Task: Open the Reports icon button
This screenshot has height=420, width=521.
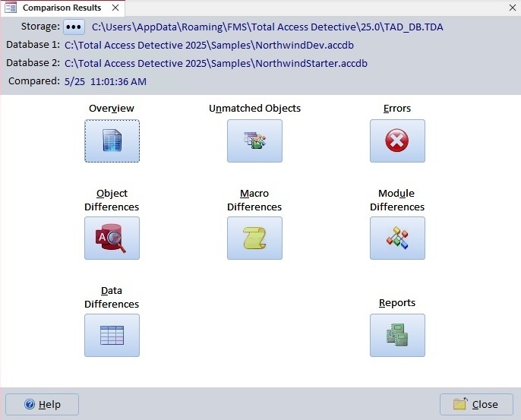Action: 397,335
